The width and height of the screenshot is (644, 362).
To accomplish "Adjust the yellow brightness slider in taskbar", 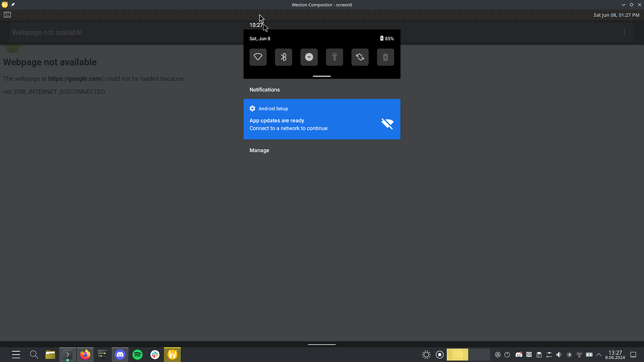I will (457, 355).
